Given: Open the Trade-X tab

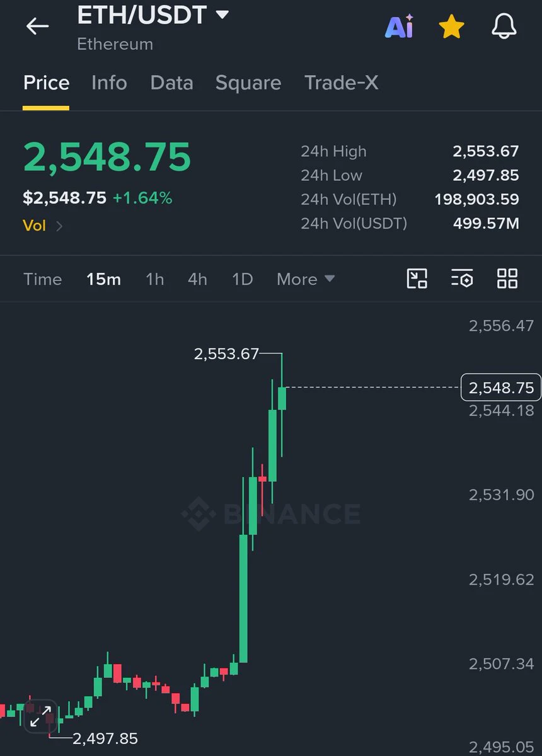Looking at the screenshot, I should 342,83.
